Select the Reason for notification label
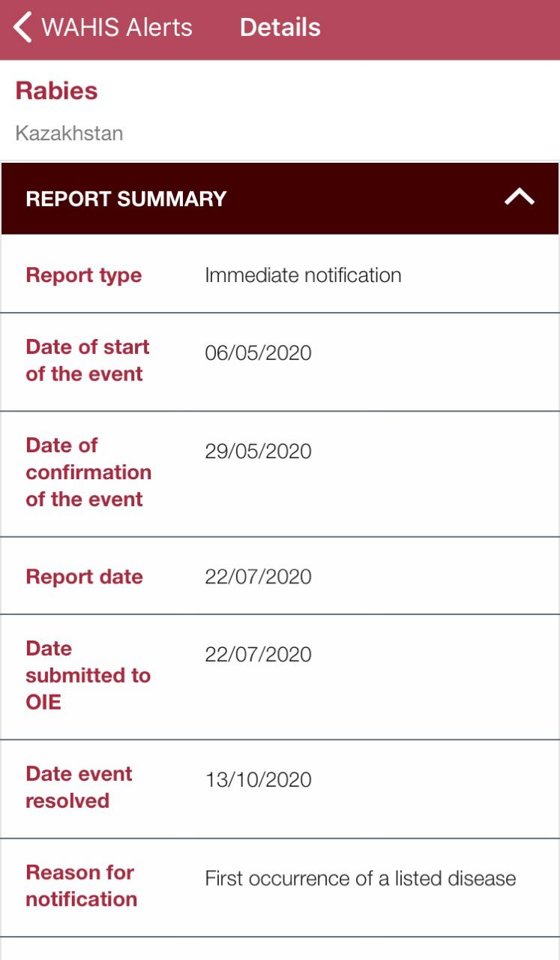Screen dimensions: 560x960 click(81, 886)
